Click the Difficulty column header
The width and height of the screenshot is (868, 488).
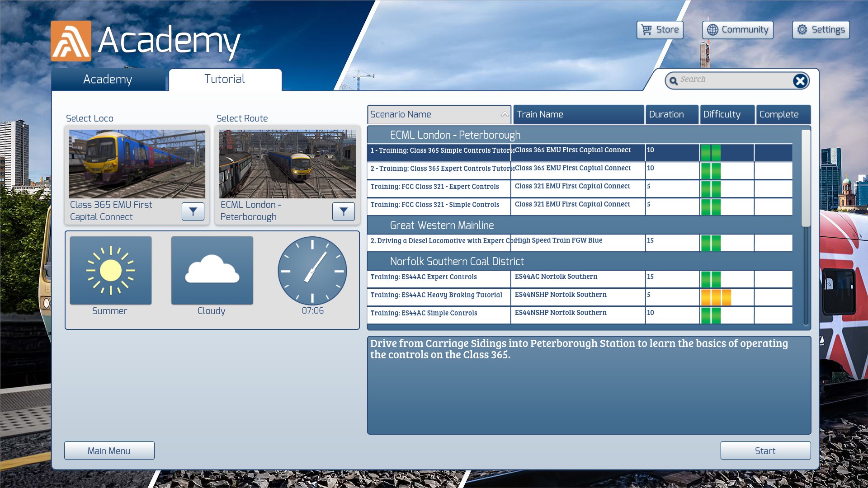pyautogui.click(x=726, y=115)
